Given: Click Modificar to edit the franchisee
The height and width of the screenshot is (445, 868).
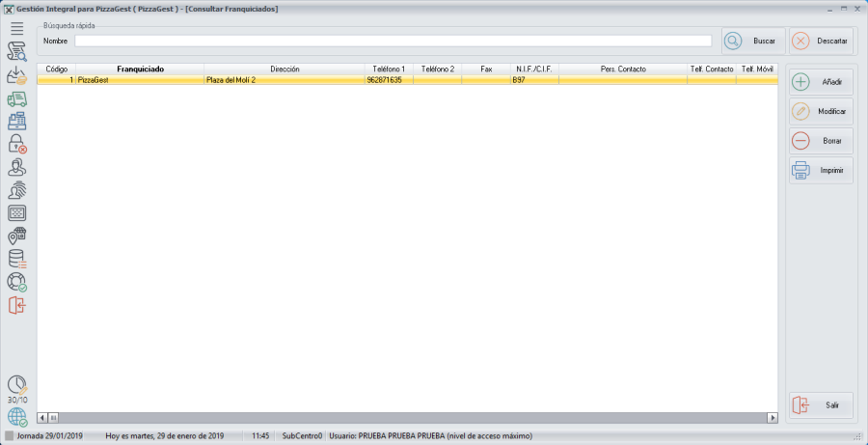Looking at the screenshot, I should [x=821, y=111].
